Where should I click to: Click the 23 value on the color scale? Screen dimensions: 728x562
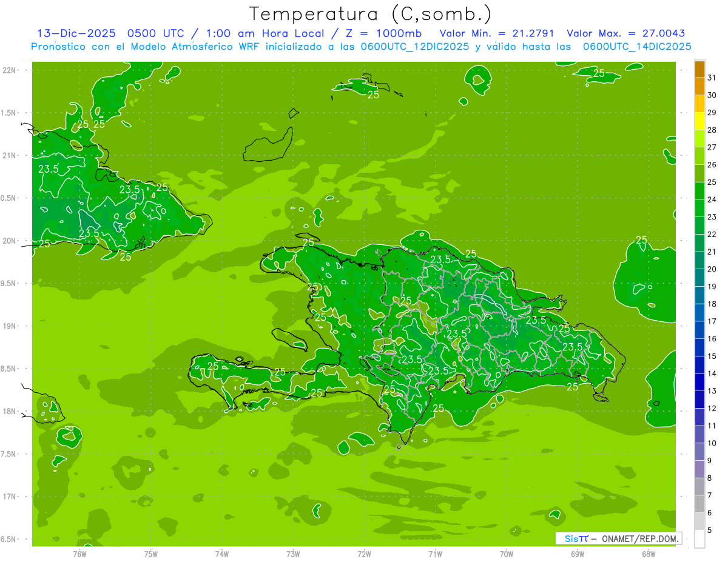[712, 217]
